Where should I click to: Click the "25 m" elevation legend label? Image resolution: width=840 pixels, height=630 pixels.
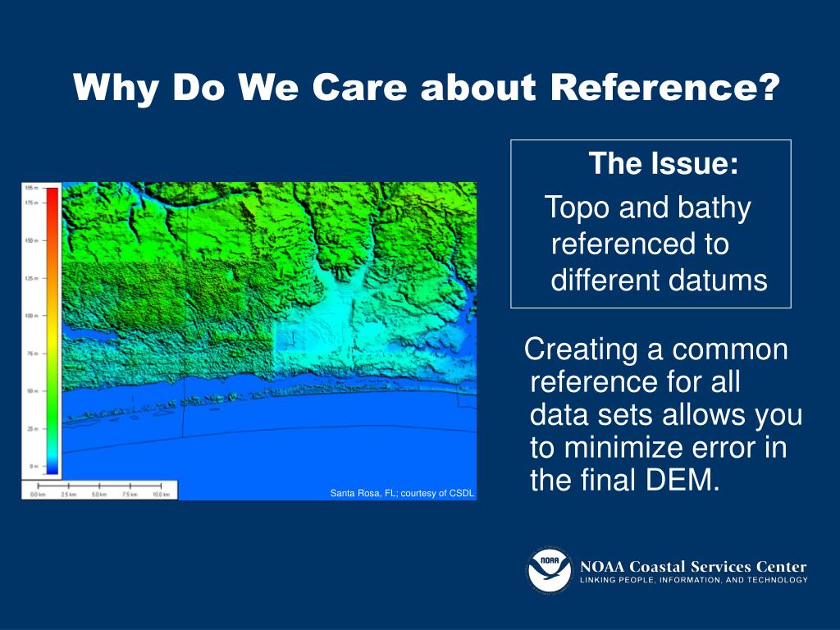coord(33,428)
